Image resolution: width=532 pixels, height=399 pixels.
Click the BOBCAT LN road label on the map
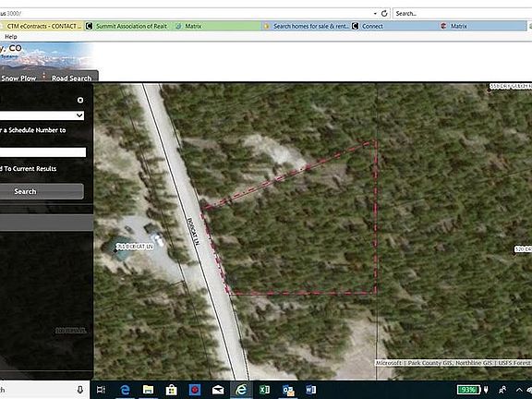193,231
